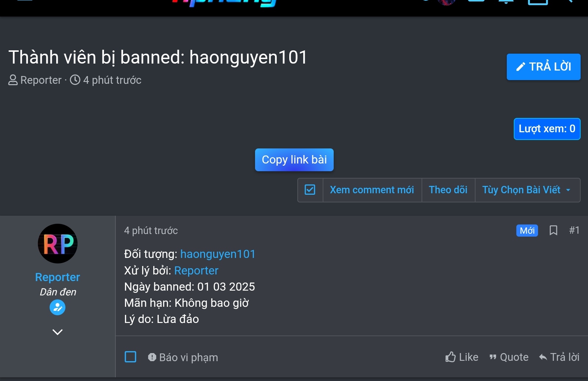Click the Trả lời reply arrow on the post
This screenshot has height=381, width=588.
click(559, 357)
